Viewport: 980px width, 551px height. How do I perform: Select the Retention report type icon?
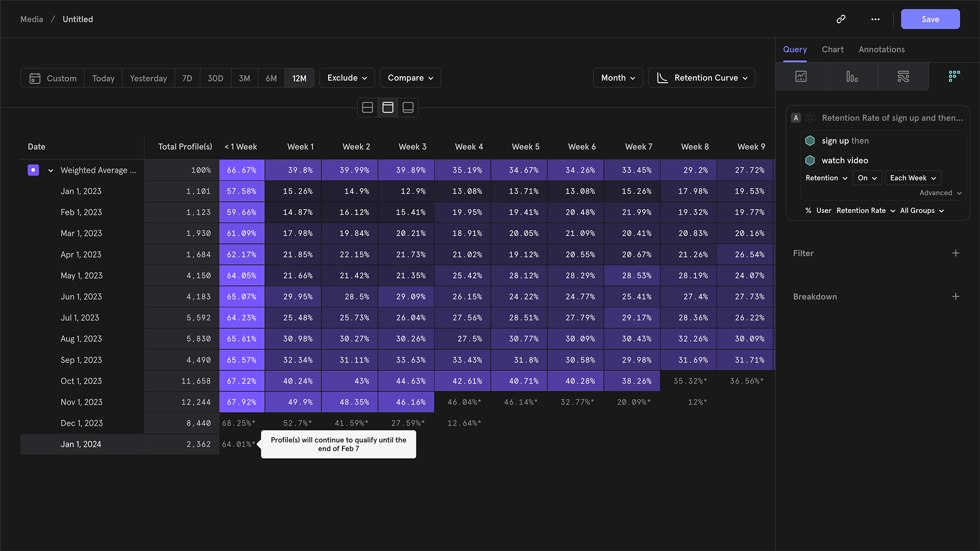(x=954, y=77)
